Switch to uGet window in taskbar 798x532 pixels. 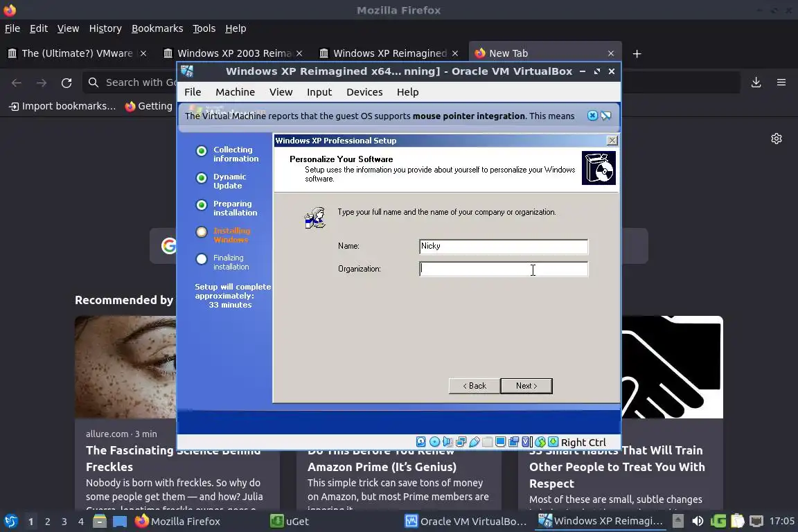289,522
